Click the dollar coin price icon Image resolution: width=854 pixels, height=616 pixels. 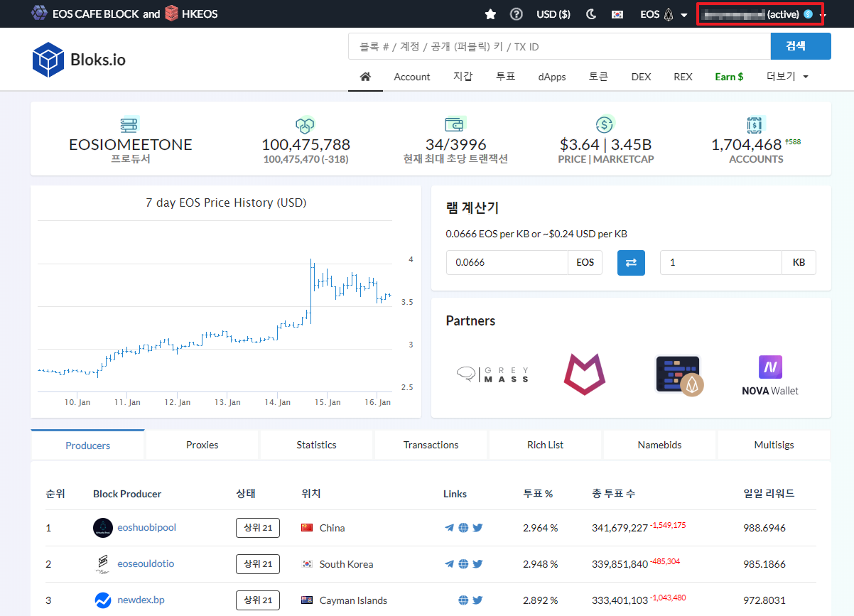coord(605,125)
